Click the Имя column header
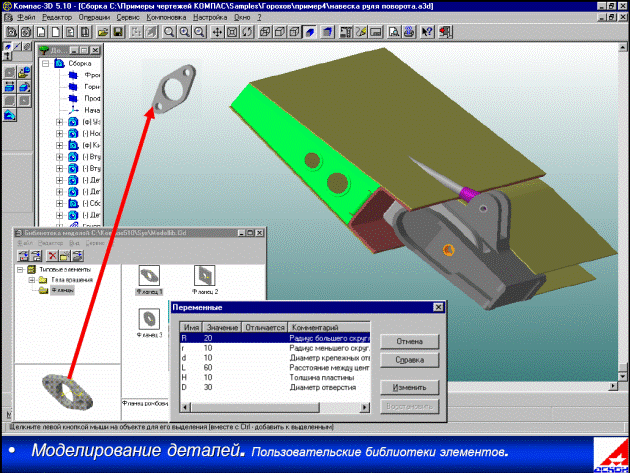630x473 pixels. tap(191, 328)
